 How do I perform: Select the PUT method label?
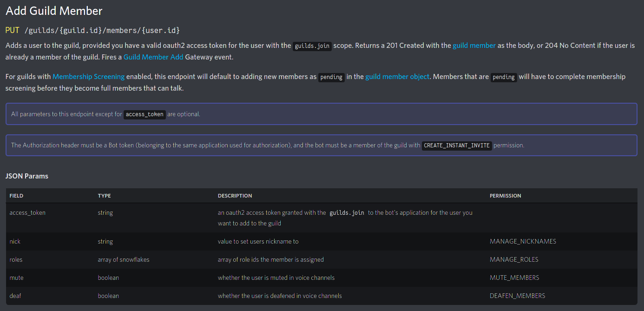[x=13, y=30]
